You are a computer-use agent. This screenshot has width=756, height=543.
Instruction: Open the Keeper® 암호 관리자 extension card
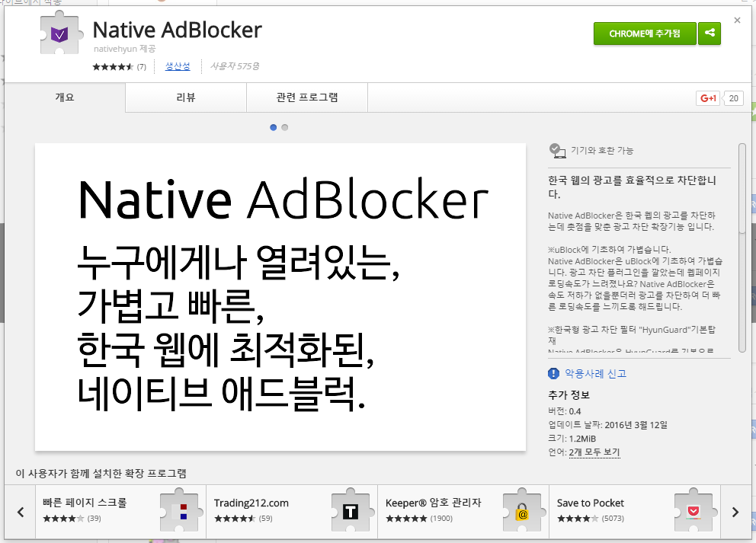463,512
